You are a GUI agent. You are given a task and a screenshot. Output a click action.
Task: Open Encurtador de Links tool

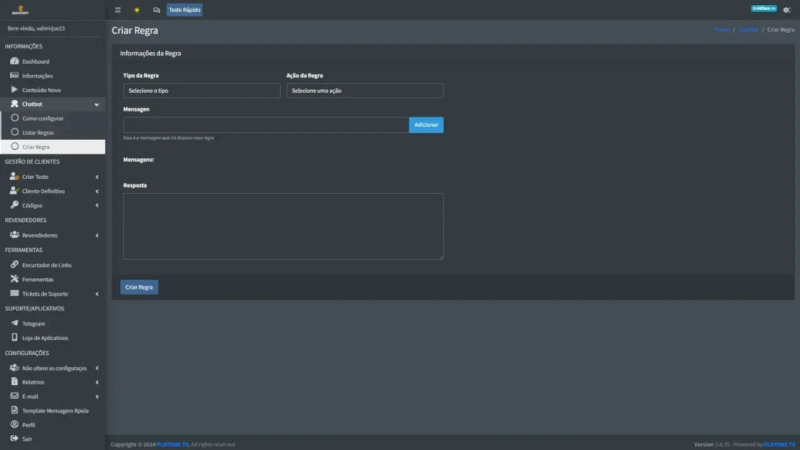[46, 265]
